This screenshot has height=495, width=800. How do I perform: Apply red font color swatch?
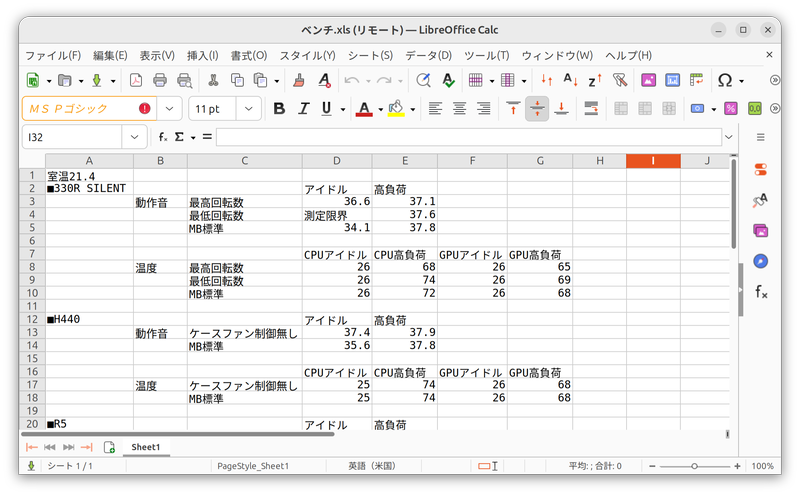coord(364,109)
